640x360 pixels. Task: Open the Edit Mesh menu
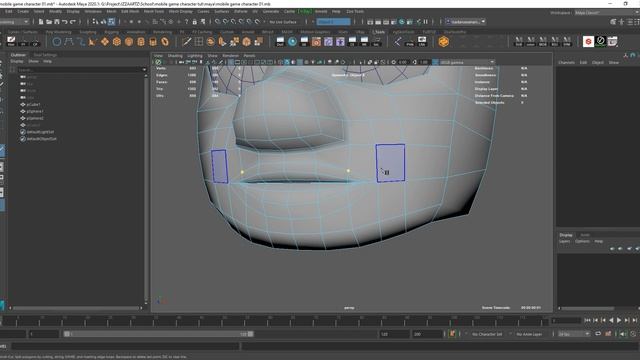(x=130, y=11)
